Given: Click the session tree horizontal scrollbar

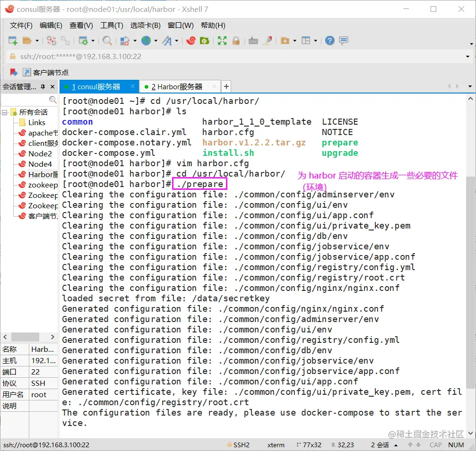Looking at the screenshot, I should tap(26, 337).
